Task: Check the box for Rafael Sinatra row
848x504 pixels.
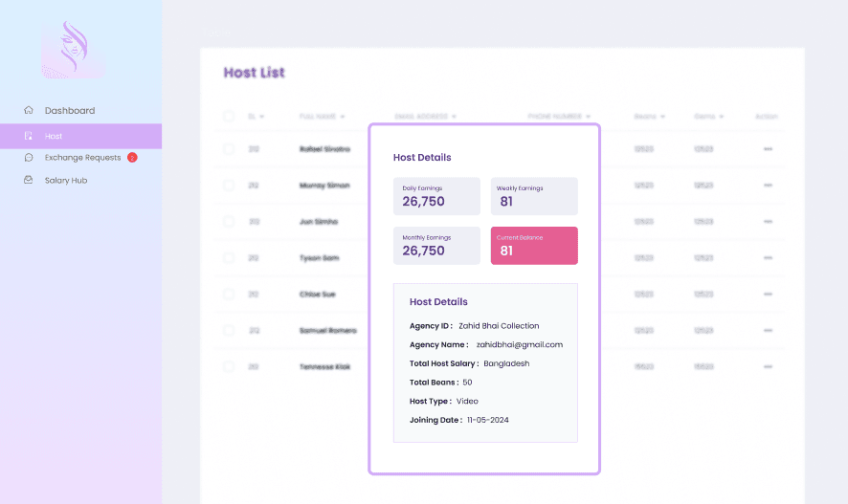Action: [229, 149]
